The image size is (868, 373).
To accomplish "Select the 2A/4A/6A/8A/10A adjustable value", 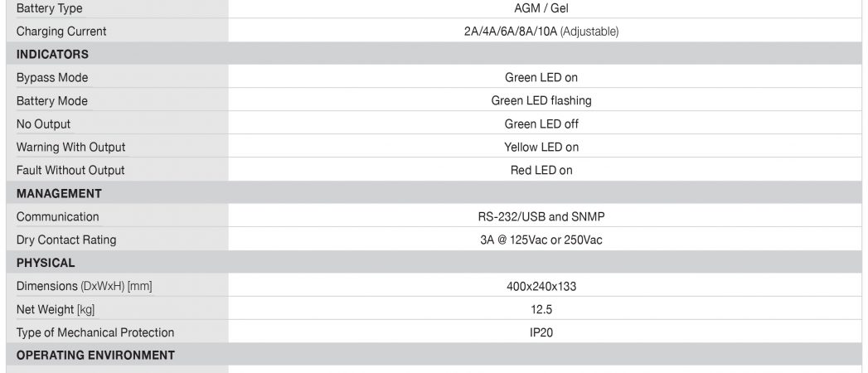I will 541,31.
